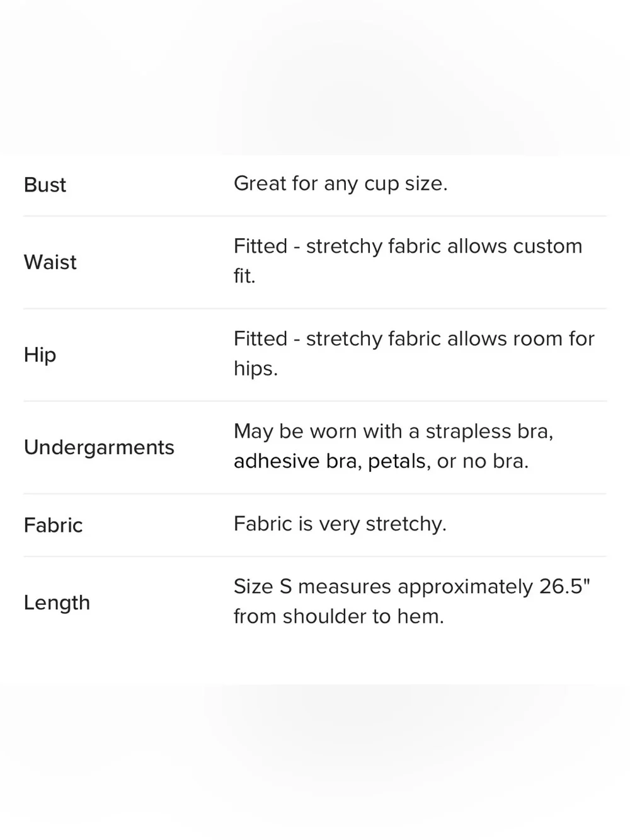Click the Undergarments row label
The image size is (630, 840).
99,447
